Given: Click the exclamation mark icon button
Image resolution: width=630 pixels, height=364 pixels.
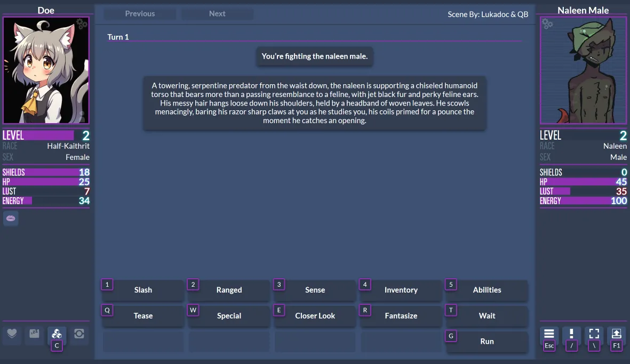Looking at the screenshot, I should pos(571,334).
